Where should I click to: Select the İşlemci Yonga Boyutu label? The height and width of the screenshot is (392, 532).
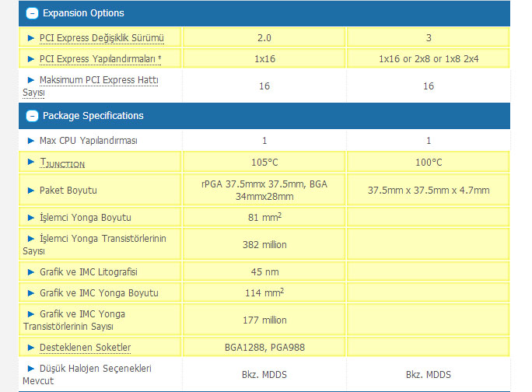tap(86, 218)
